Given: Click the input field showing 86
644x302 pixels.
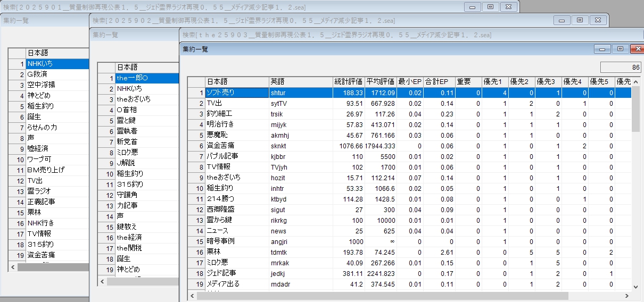Looking at the screenshot, I should coord(621,68).
